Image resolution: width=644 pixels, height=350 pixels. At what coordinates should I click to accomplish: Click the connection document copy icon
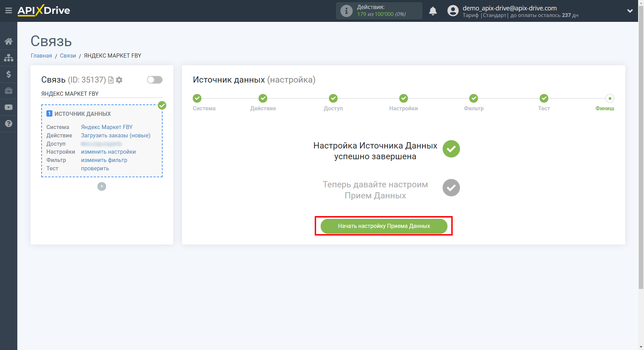pos(111,80)
